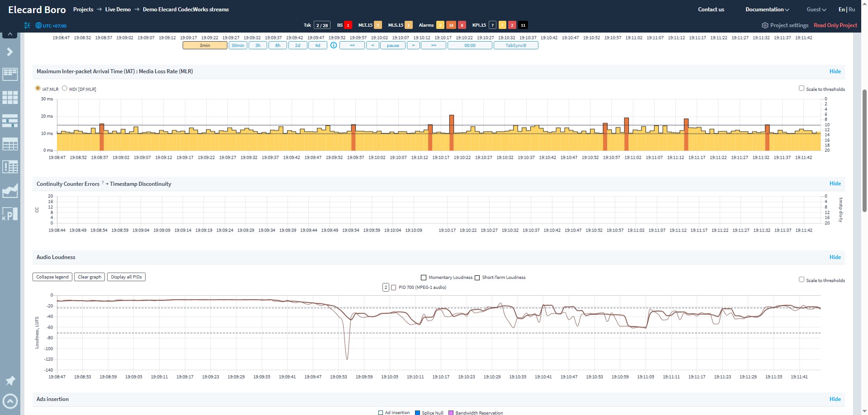Enable Scale to thresholds for IAT chart
Screen dimensions: 868x415
point(802,89)
